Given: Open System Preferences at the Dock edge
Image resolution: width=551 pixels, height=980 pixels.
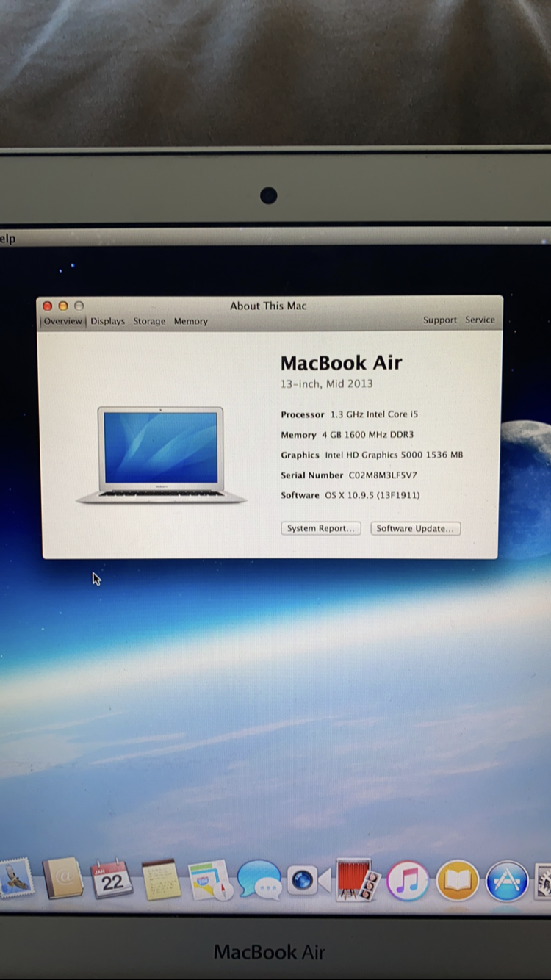Looking at the screenshot, I should 544,880.
